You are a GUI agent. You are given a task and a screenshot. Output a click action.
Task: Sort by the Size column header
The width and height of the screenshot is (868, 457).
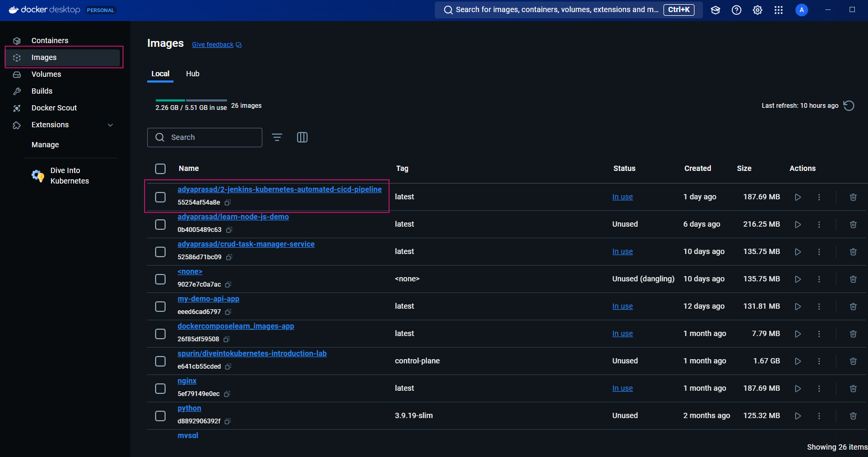(x=744, y=169)
